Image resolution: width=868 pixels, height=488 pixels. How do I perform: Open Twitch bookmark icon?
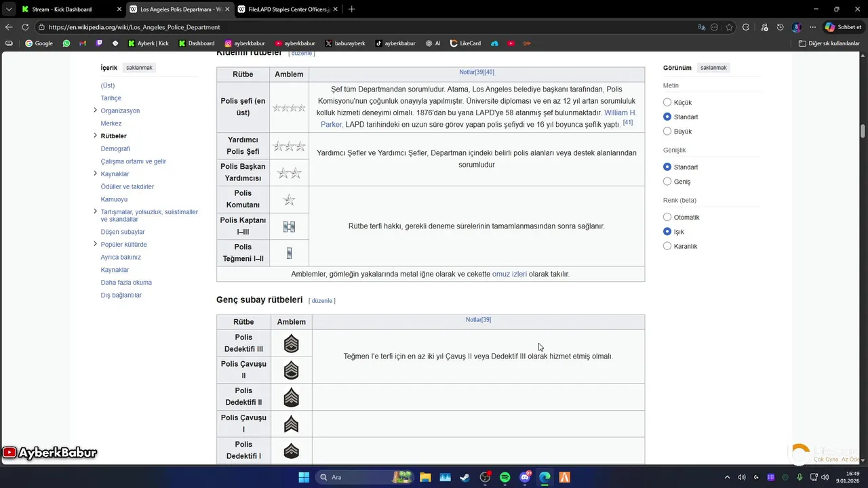(x=99, y=43)
